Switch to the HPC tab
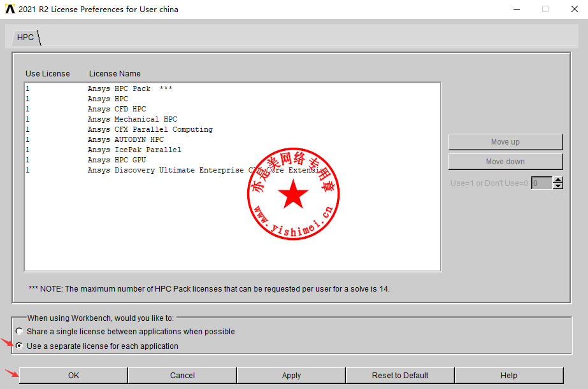The image size is (588, 389). (x=25, y=38)
